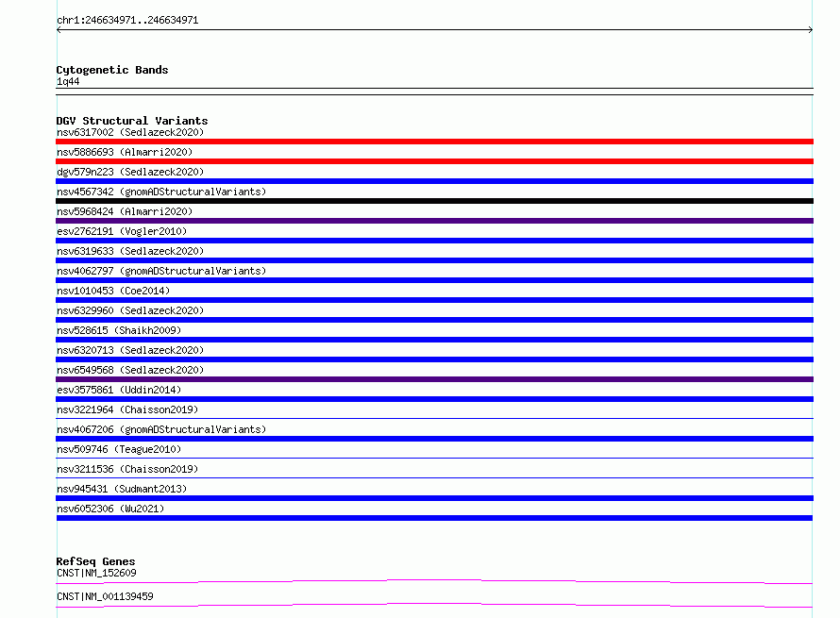
Task: Click the purple bar under nsv5968424
Action: (434, 221)
